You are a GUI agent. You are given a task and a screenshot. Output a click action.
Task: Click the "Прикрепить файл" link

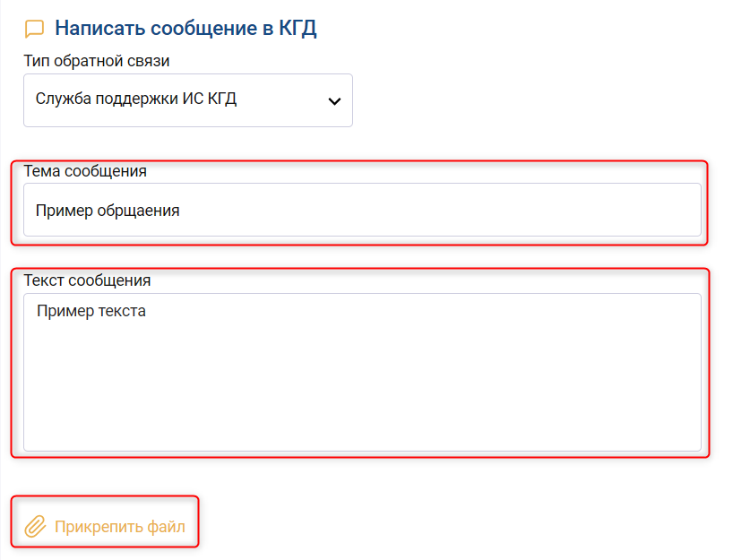click(119, 527)
